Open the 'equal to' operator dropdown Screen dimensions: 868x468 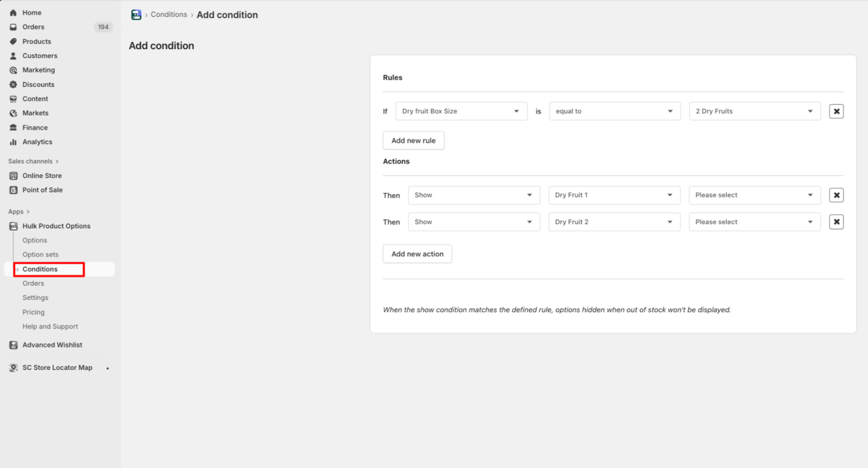614,111
